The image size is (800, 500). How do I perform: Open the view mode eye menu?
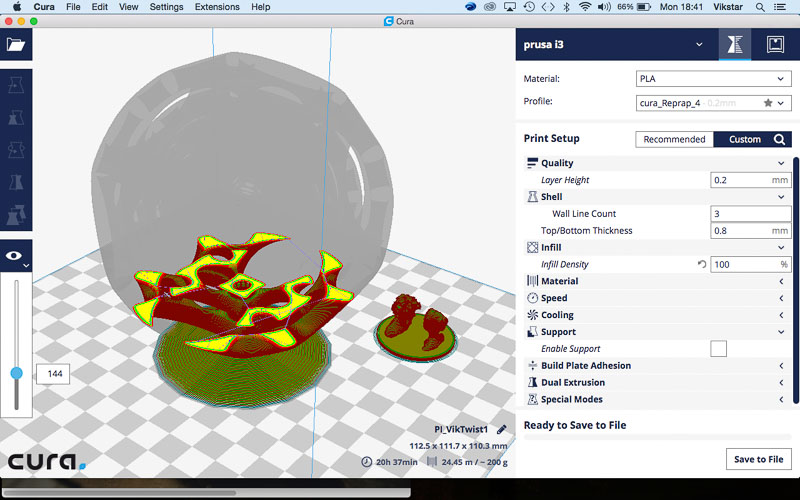click(x=16, y=256)
